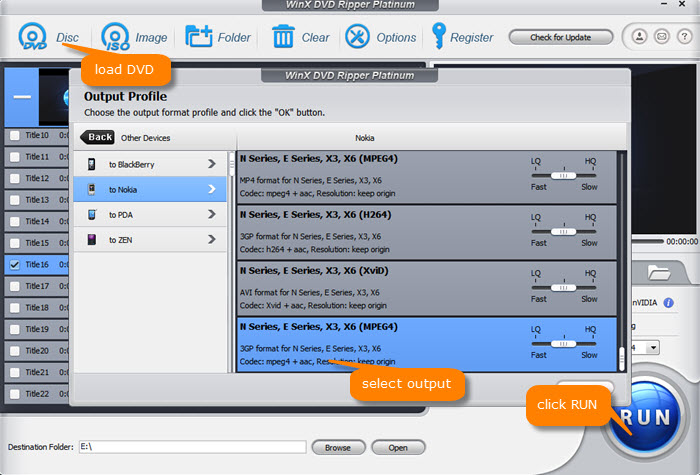Click the Back button

tap(97, 137)
